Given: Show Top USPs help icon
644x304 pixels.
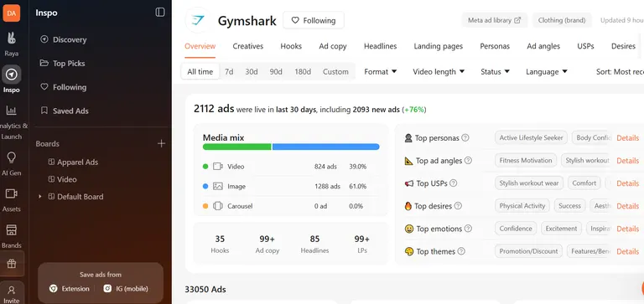Looking at the screenshot, I should pyautogui.click(x=454, y=183).
